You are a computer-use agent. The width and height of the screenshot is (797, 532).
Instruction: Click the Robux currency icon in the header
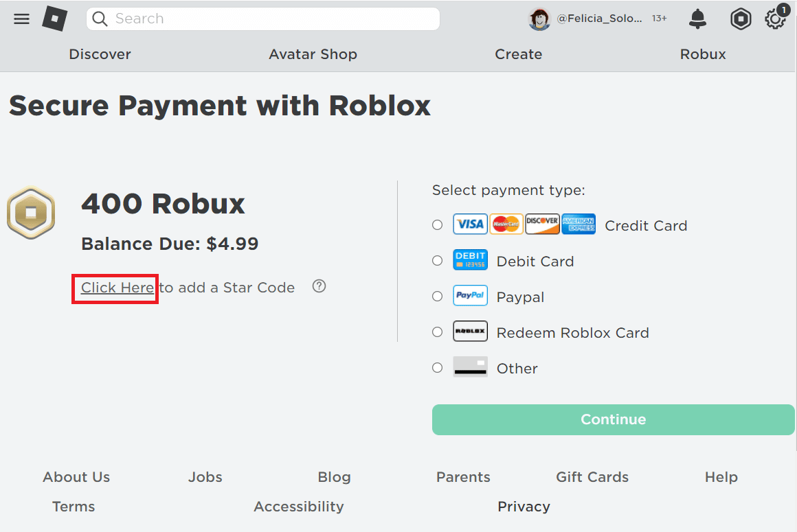tap(741, 19)
